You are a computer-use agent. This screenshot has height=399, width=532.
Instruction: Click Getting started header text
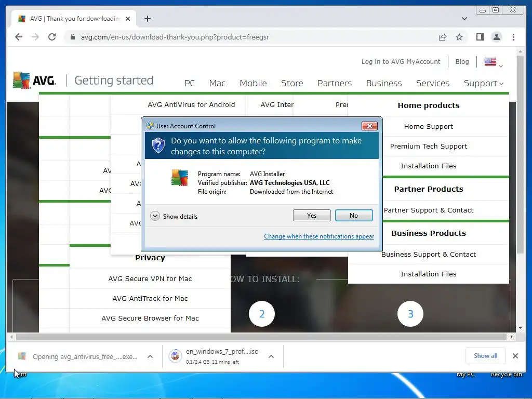[114, 81]
